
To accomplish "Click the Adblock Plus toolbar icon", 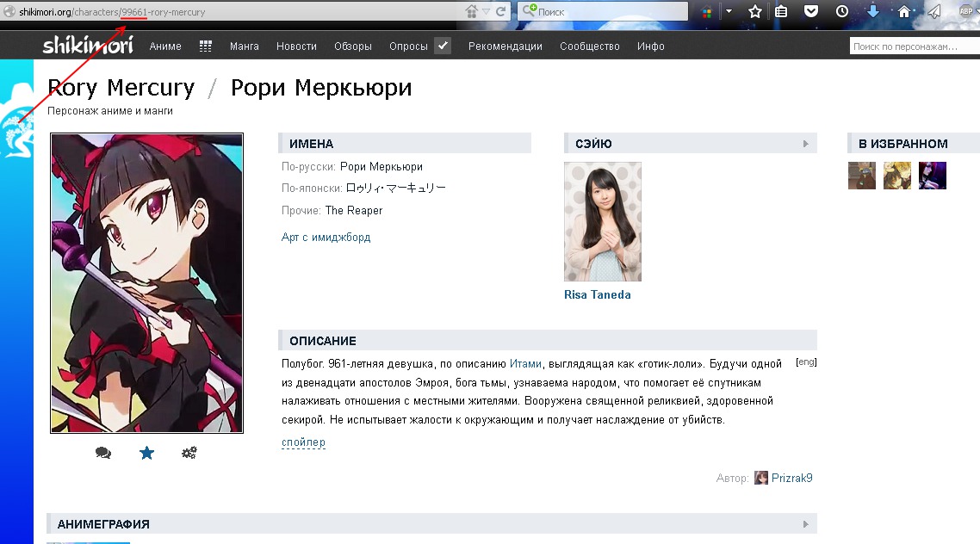I will [966, 12].
